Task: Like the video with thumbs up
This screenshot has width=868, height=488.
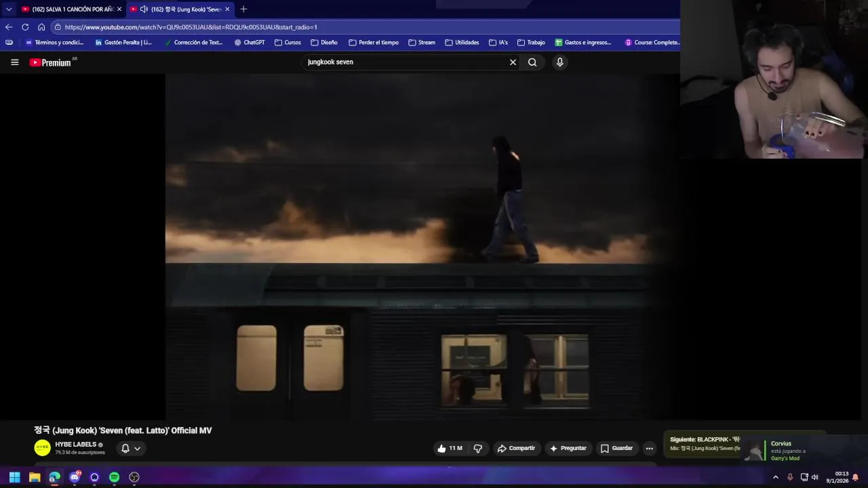Action: click(450, 449)
